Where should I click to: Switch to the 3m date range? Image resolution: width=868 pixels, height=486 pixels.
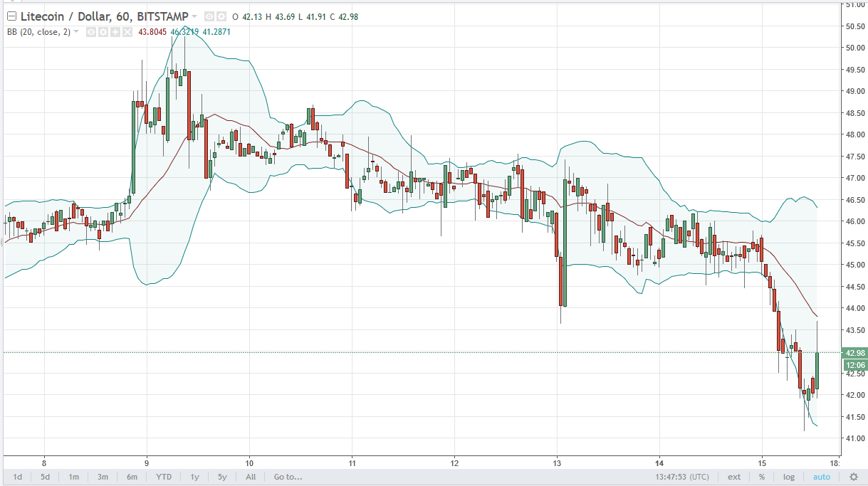pyautogui.click(x=103, y=477)
